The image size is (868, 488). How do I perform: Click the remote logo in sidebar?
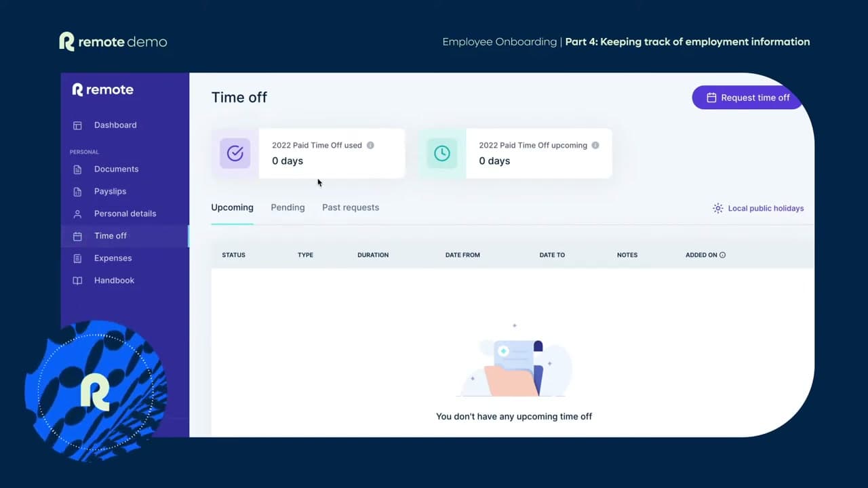pyautogui.click(x=102, y=89)
